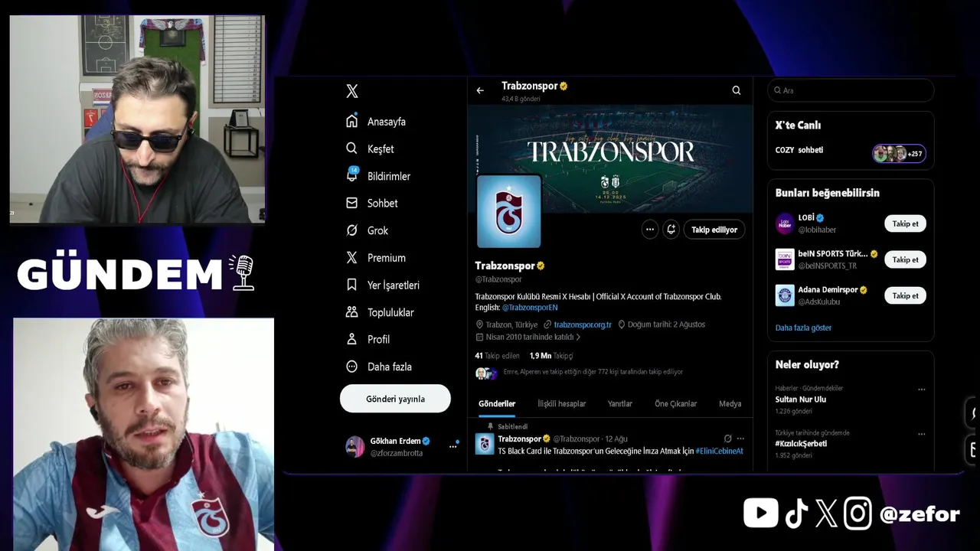The height and width of the screenshot is (551, 980).
Task: Open Premium X icon in sidebar
Action: coord(351,257)
